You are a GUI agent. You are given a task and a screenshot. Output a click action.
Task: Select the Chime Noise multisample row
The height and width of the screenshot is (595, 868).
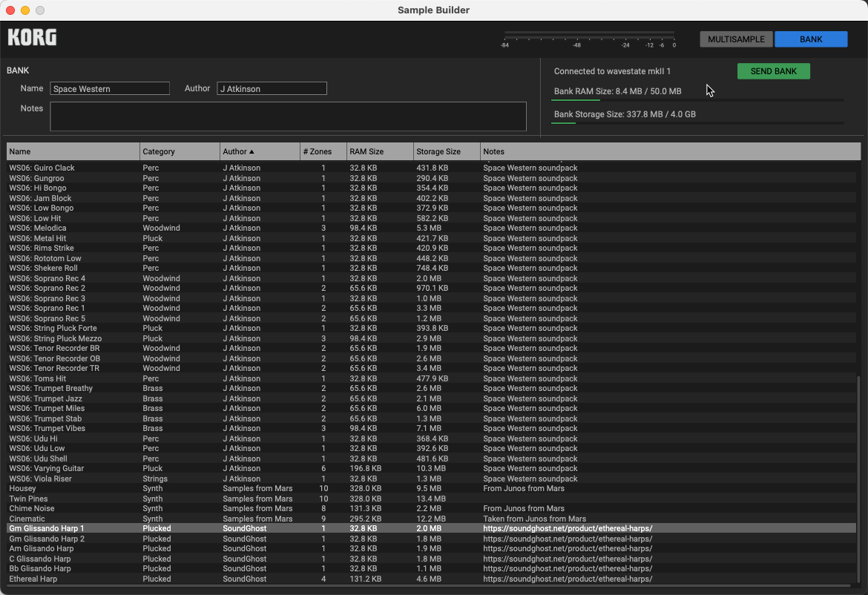[x=431, y=509]
